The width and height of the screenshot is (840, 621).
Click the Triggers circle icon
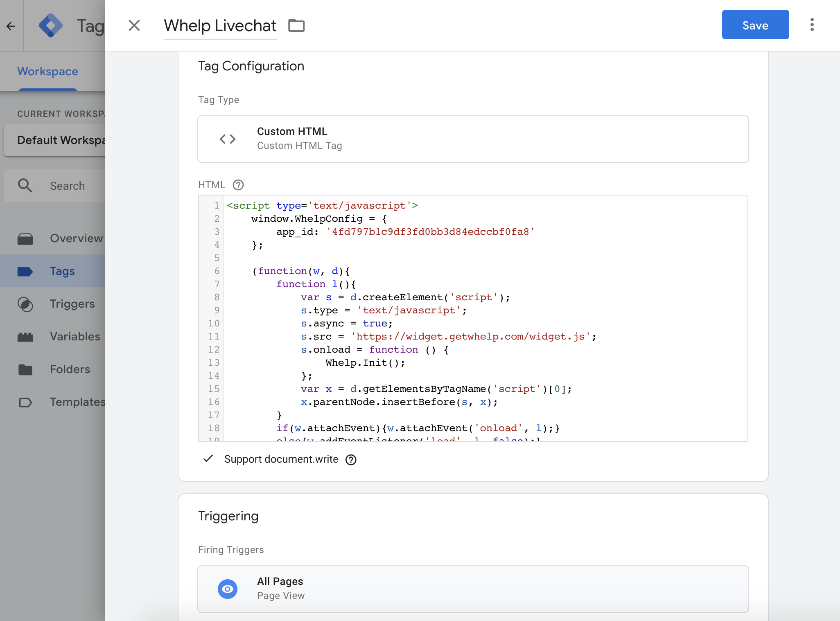pos(25,304)
